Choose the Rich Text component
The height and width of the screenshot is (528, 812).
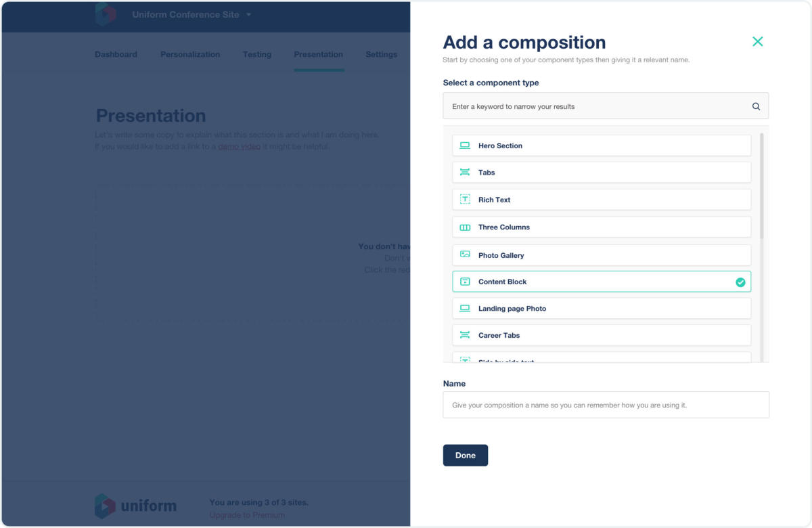[602, 200]
